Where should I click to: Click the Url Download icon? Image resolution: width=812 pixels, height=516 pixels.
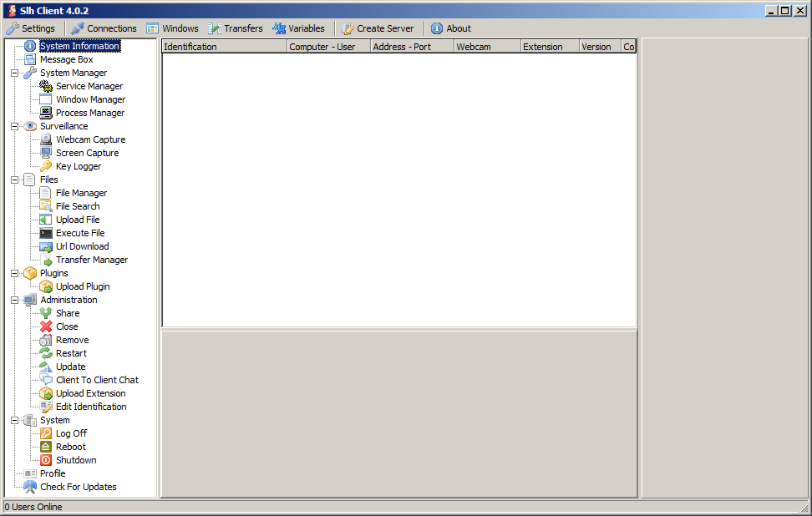[x=46, y=246]
